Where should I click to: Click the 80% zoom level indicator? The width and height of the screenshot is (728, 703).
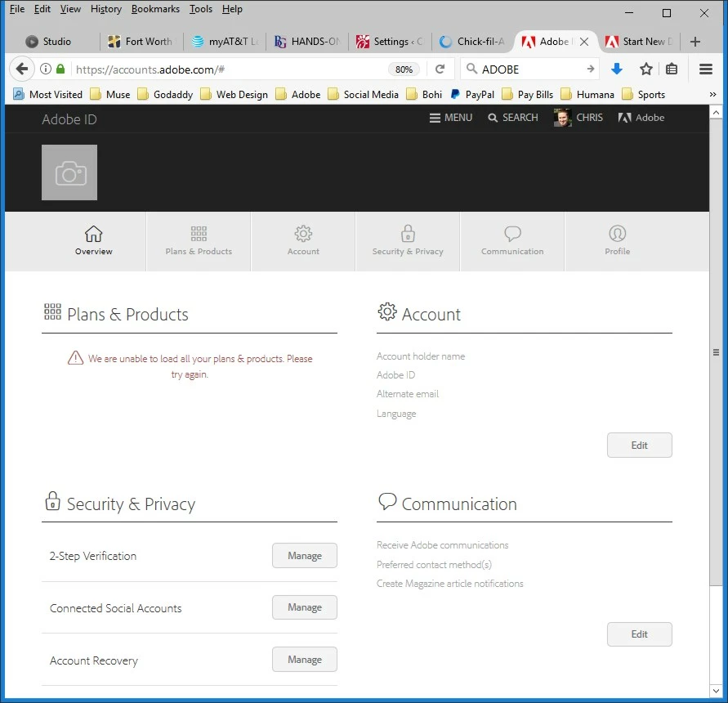click(x=404, y=69)
